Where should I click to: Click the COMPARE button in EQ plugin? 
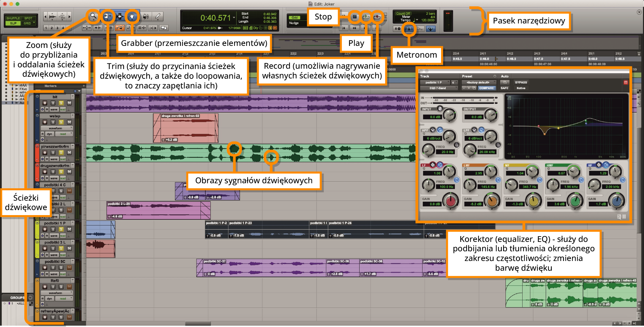[486, 88]
